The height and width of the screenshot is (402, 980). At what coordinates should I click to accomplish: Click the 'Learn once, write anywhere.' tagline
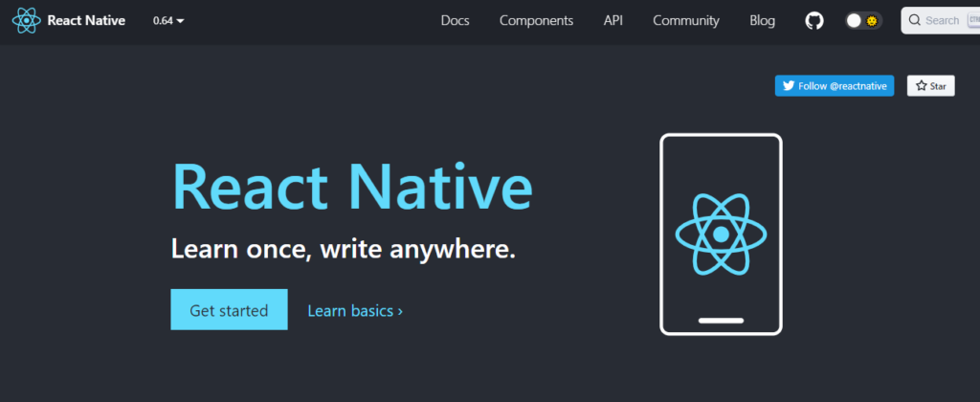[x=344, y=249]
